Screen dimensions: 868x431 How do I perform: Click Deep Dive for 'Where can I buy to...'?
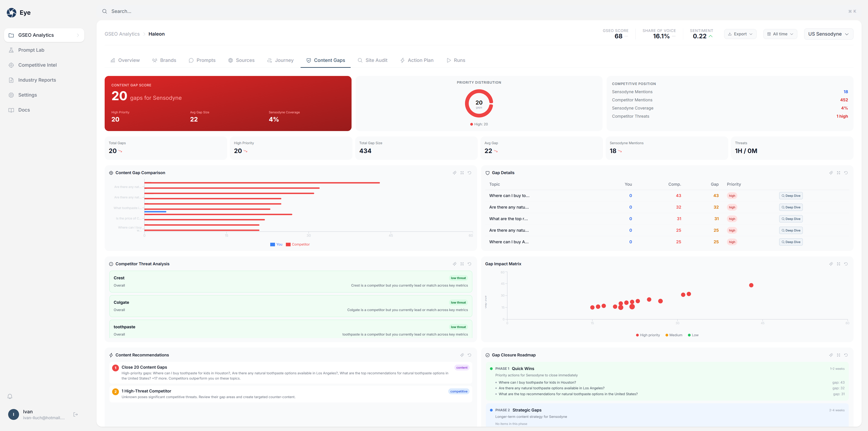(791, 196)
